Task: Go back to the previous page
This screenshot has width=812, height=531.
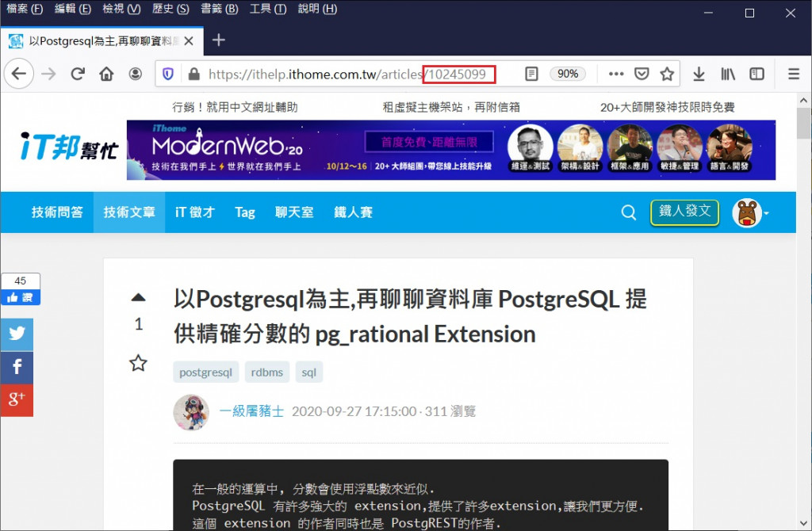Action: (x=19, y=74)
